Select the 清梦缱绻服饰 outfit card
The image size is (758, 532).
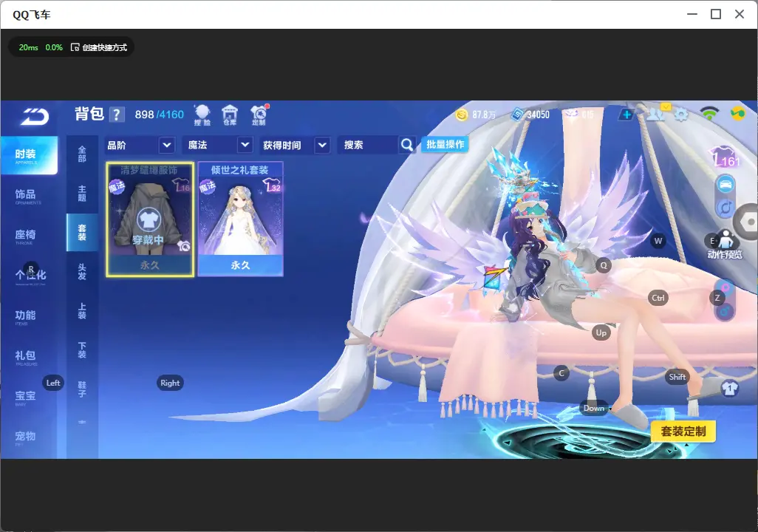(x=150, y=219)
